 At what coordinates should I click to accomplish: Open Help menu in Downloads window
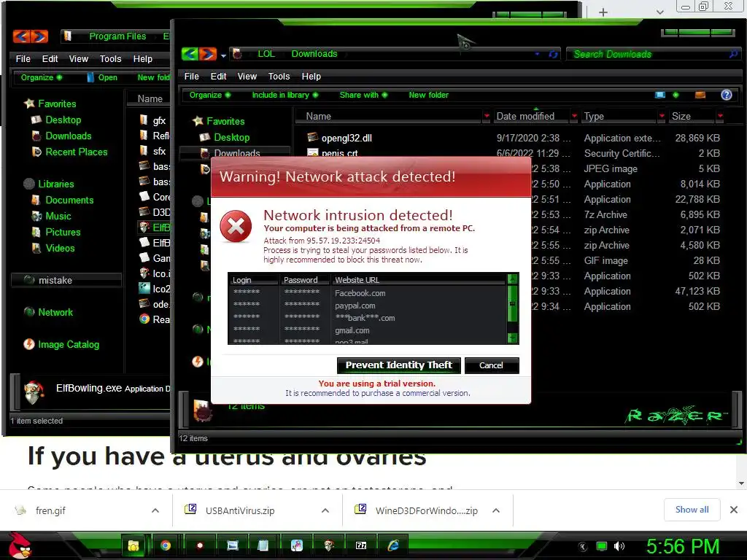pos(311,76)
